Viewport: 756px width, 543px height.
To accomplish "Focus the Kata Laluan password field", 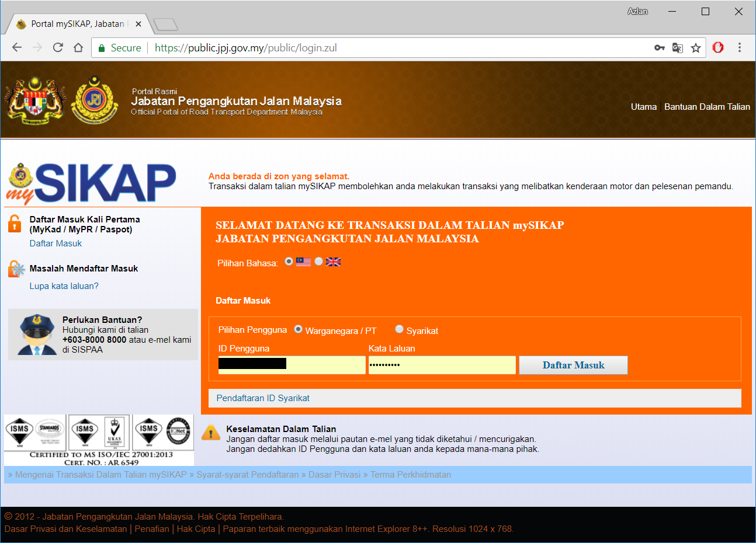I will pyautogui.click(x=442, y=365).
